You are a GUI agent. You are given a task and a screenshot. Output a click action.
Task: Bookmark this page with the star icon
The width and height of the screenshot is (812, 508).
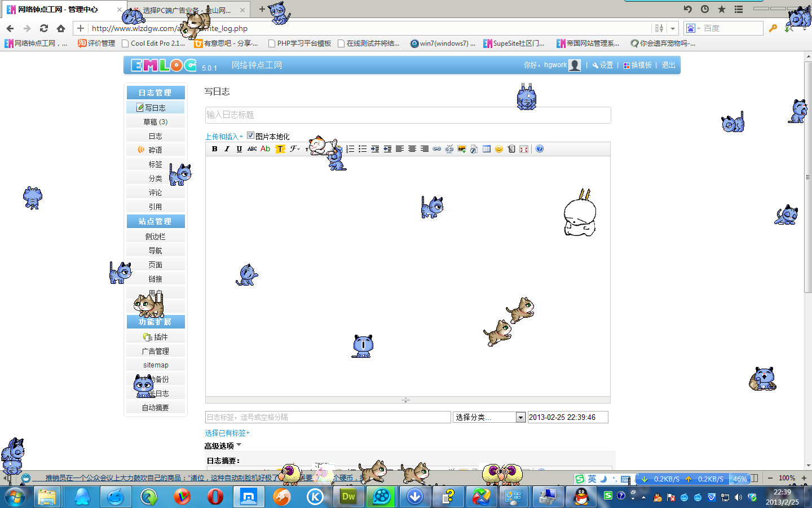(722, 9)
